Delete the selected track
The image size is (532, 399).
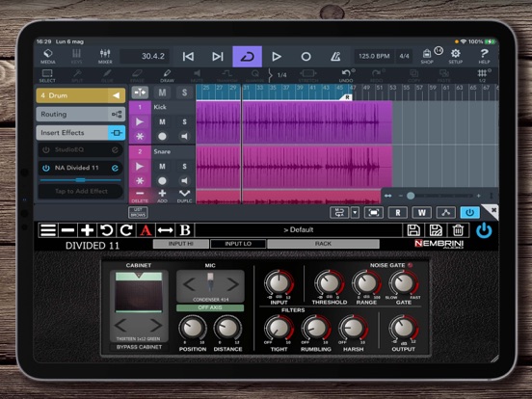click(140, 196)
